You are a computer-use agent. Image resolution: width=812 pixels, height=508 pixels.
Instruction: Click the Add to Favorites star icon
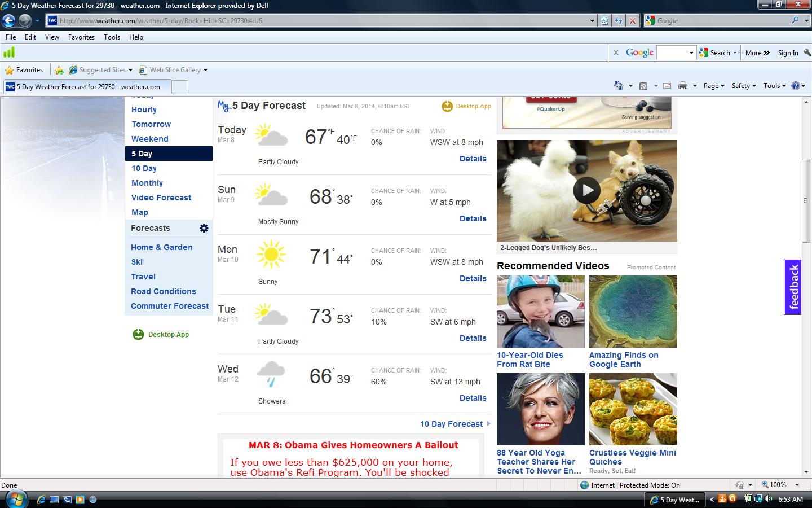click(59, 70)
